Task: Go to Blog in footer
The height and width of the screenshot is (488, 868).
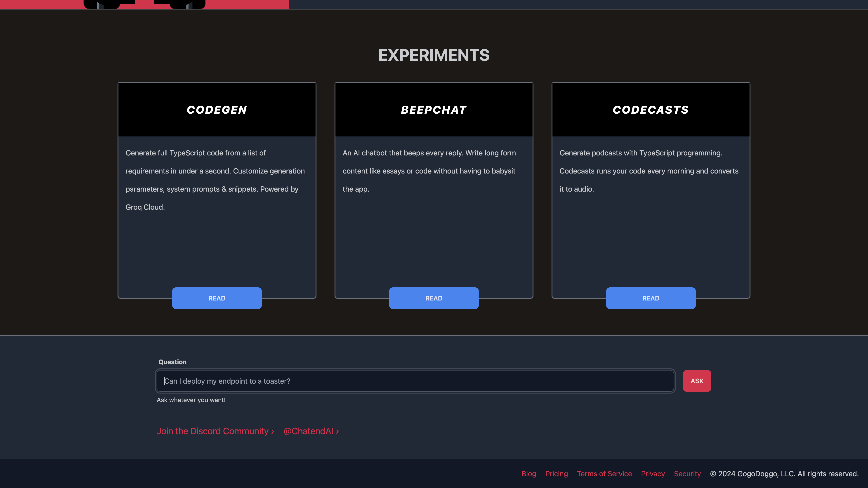Action: point(529,474)
